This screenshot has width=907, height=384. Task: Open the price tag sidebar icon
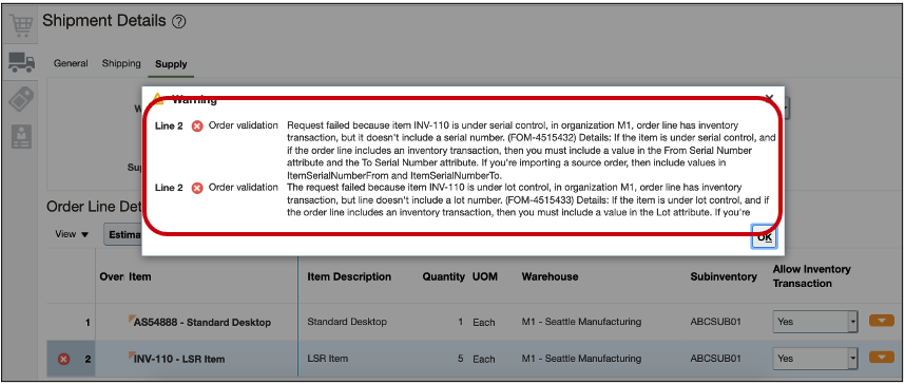[21, 99]
